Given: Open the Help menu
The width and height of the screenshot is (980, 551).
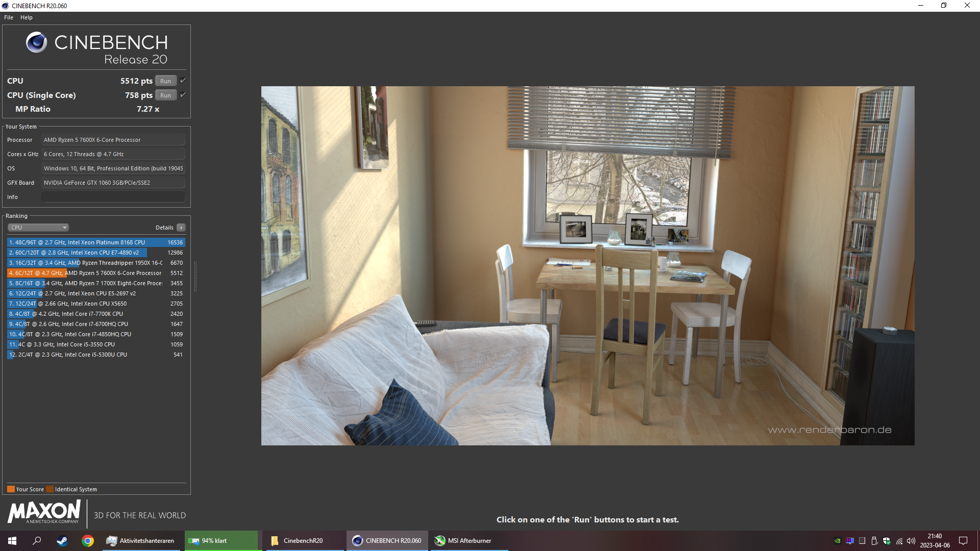Looking at the screenshot, I should coord(27,17).
